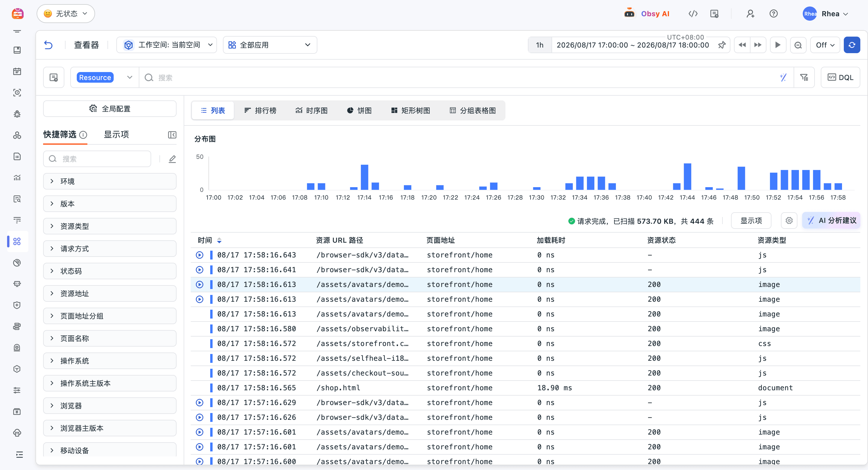The height and width of the screenshot is (470, 868).
Task: Click the tallest histogram bar near 17:44
Action: point(687,177)
